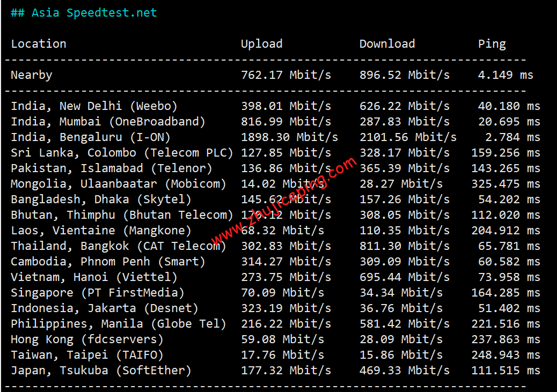Click Bangkok download '811.30 Mbit/s'
This screenshot has width=557, height=392.
pyautogui.click(x=405, y=246)
